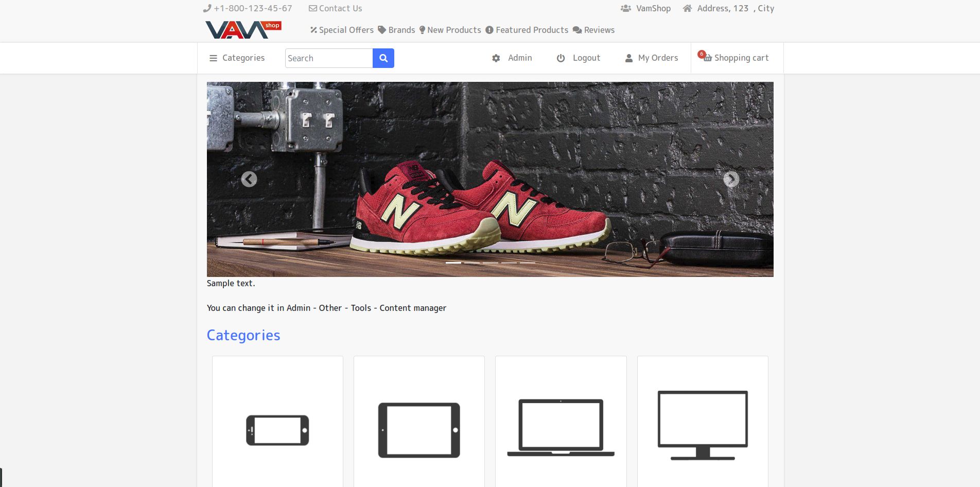Click the blue search magnifier button
Image resolution: width=980 pixels, height=487 pixels.
(x=383, y=58)
